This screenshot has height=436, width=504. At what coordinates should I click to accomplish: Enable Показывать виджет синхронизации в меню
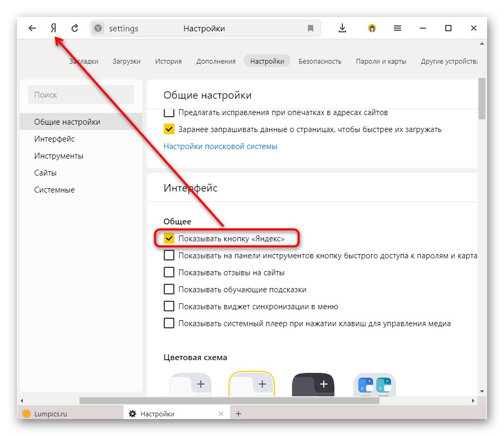[x=169, y=307]
